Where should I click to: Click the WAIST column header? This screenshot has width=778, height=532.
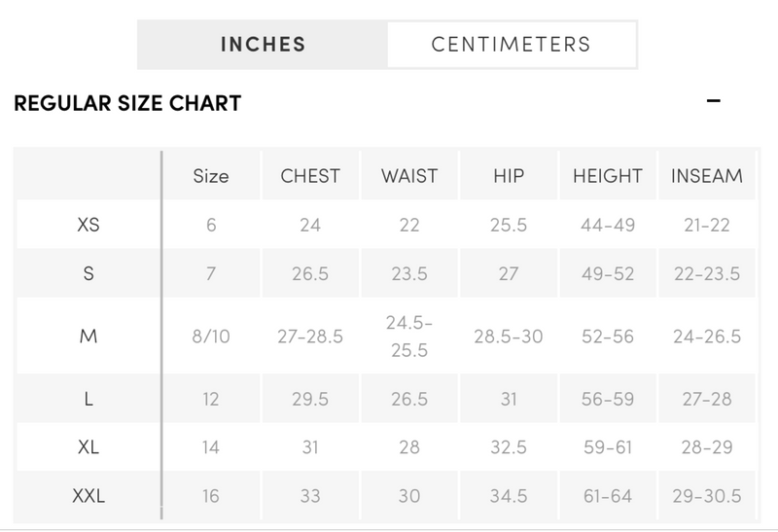tap(409, 176)
